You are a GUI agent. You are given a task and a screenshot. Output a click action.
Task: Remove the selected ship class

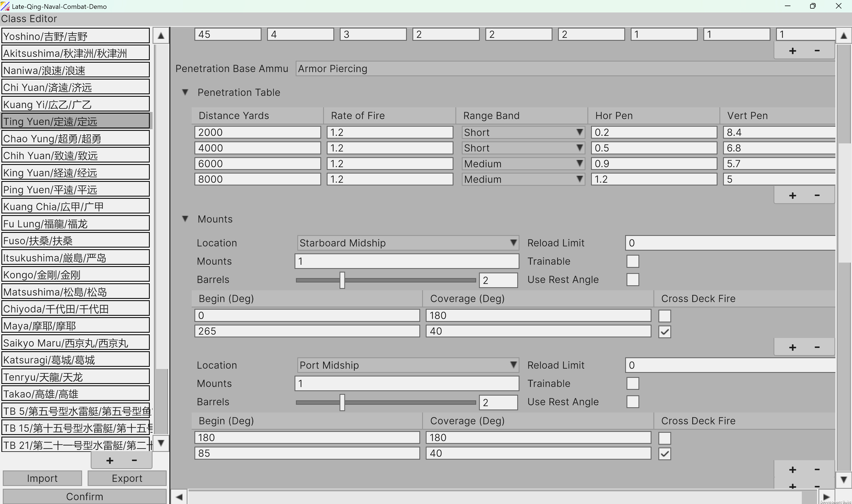click(x=134, y=460)
